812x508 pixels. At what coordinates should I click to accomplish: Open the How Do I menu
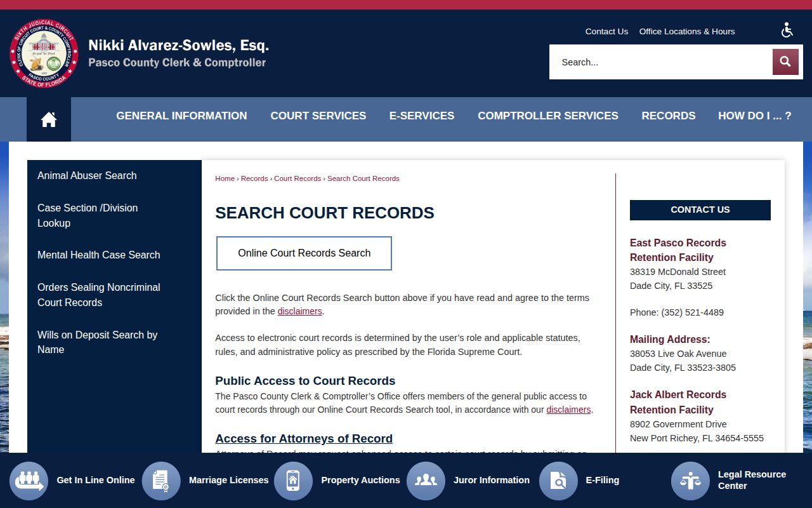click(755, 116)
